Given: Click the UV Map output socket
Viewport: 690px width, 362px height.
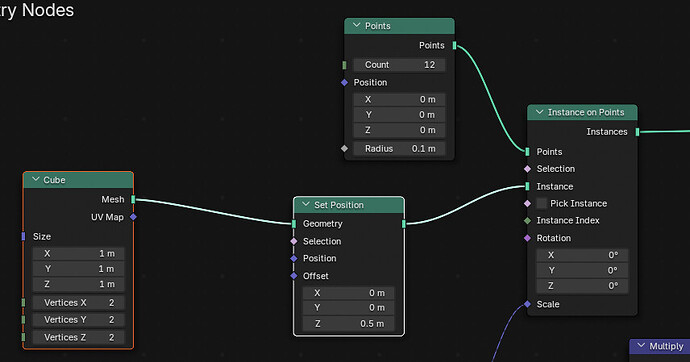Looking at the screenshot, I should (133, 217).
